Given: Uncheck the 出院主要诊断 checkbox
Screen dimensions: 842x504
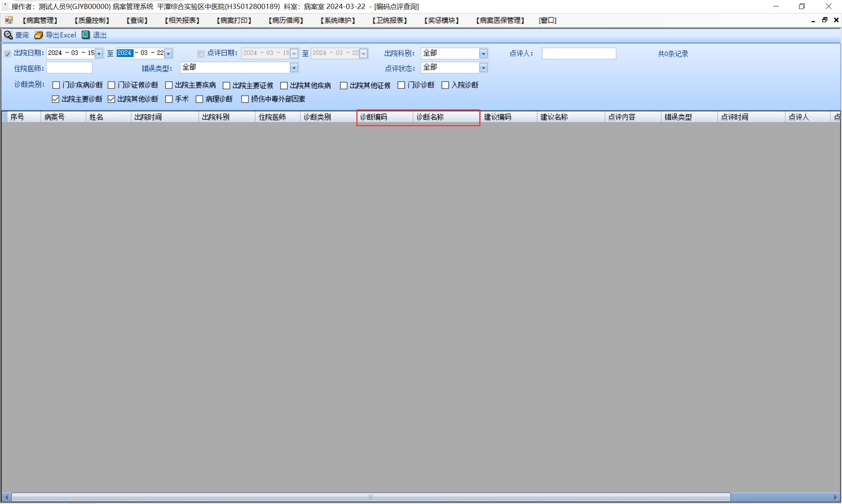Looking at the screenshot, I should click(x=56, y=99).
